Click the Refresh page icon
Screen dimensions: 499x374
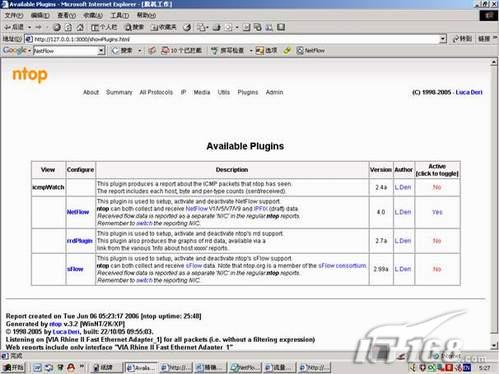(68, 27)
